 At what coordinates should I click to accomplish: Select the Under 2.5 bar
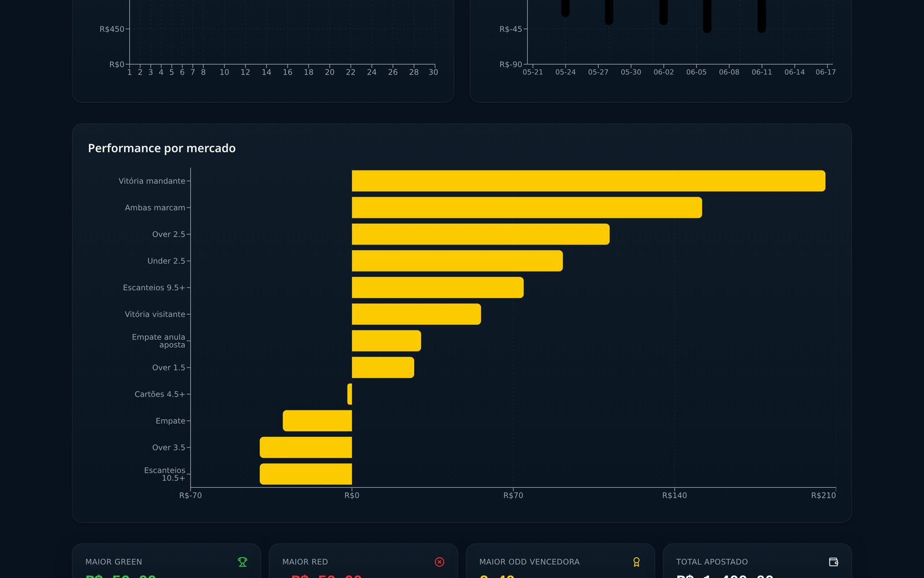(x=457, y=261)
